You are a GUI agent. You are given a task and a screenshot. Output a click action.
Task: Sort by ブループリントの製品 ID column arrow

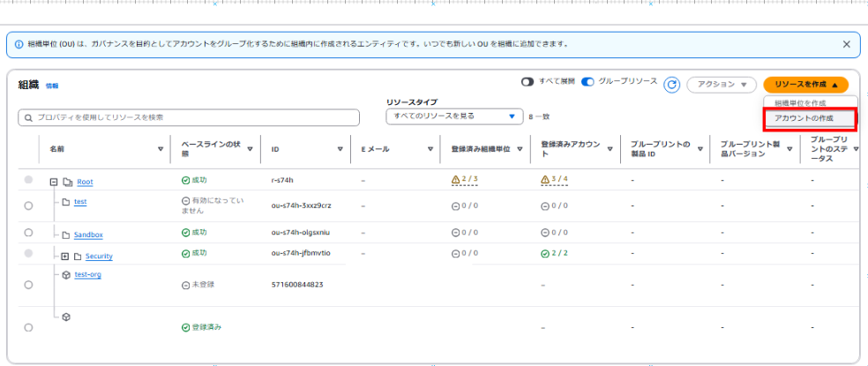tap(700, 149)
